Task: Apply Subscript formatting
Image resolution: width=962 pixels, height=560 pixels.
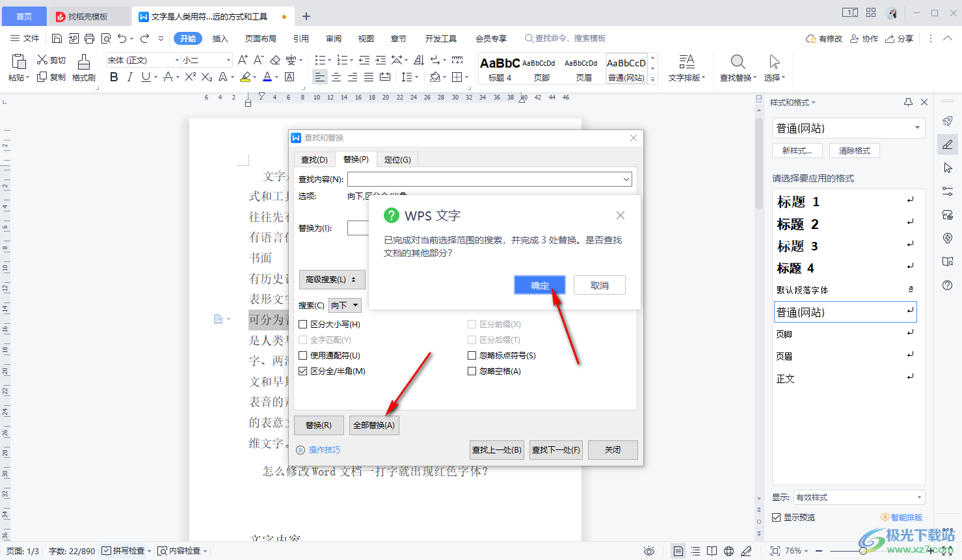Action: pyautogui.click(x=207, y=77)
